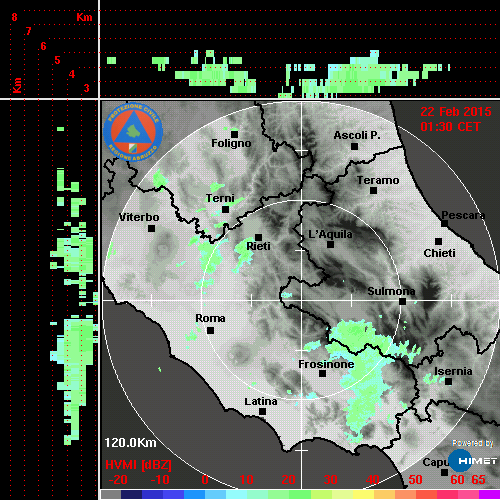Select the dark navy swatch in color bar
Screen dimensions: 500x500
click(131, 495)
